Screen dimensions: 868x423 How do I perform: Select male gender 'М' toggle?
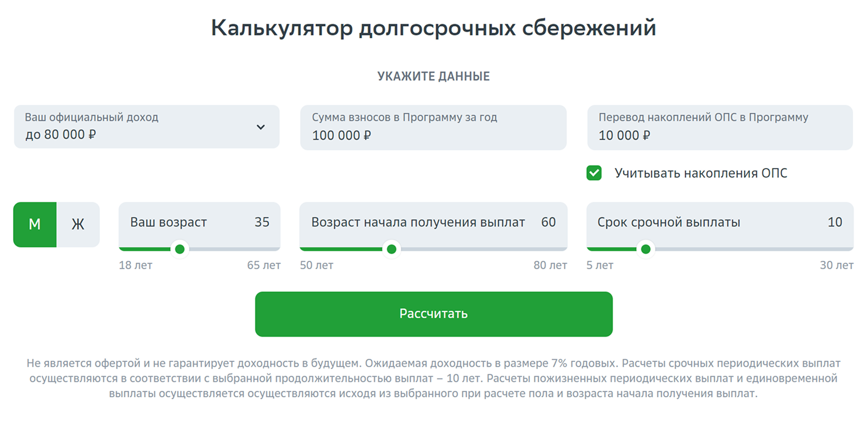(x=35, y=224)
